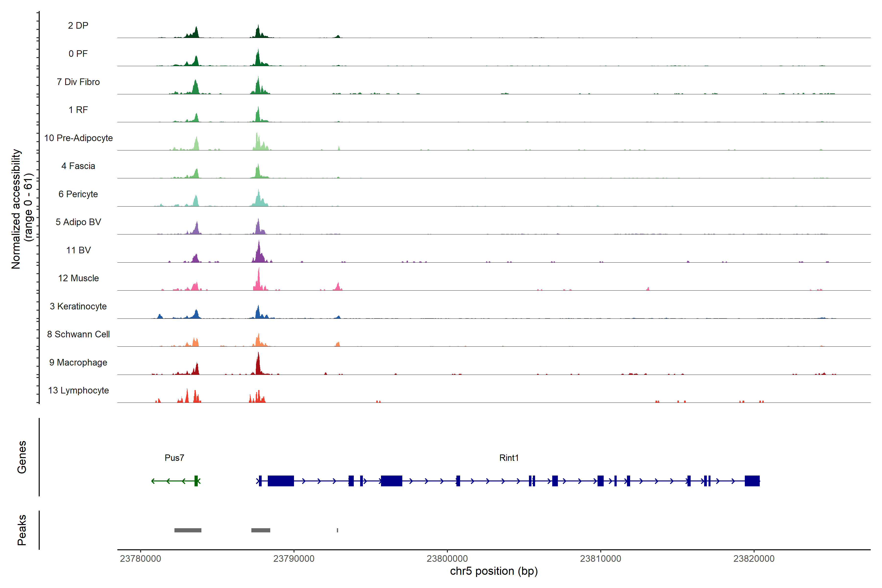882x588 pixels.
Task: Click the 23780000 axis tick label
Action: tap(141, 559)
